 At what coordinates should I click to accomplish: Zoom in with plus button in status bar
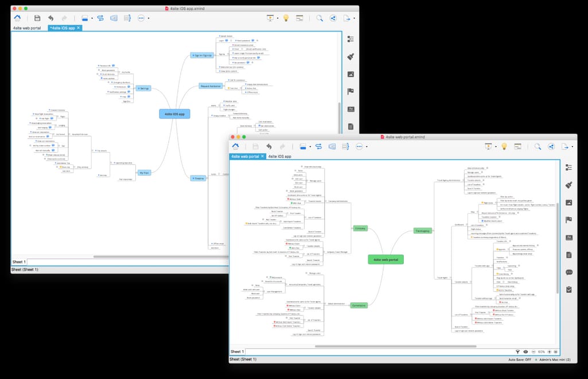(x=550, y=351)
